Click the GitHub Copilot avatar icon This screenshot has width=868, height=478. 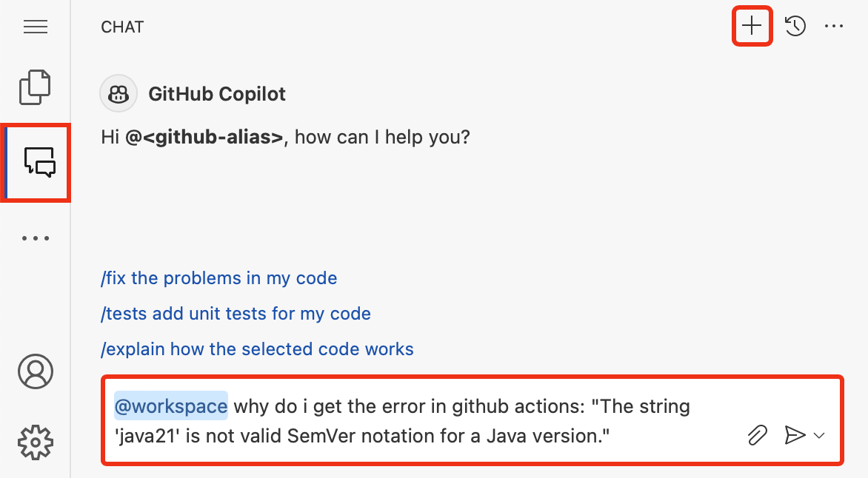(118, 94)
